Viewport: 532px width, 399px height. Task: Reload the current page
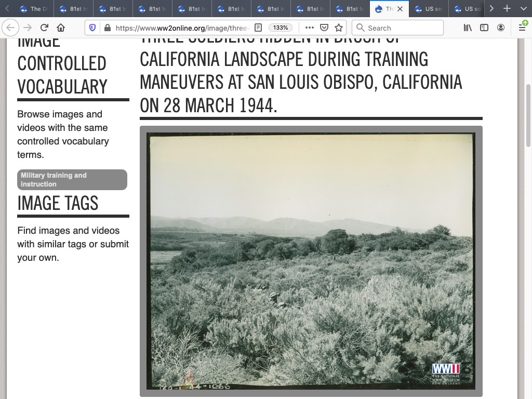point(44,28)
